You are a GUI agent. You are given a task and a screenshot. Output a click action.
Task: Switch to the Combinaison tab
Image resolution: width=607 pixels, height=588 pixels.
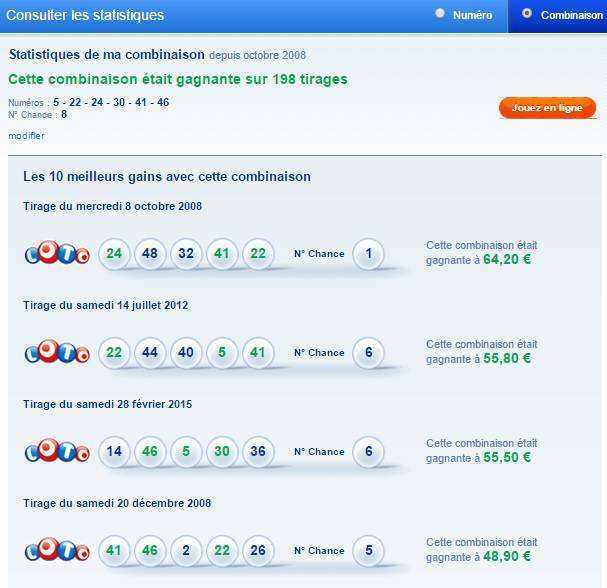(557, 16)
